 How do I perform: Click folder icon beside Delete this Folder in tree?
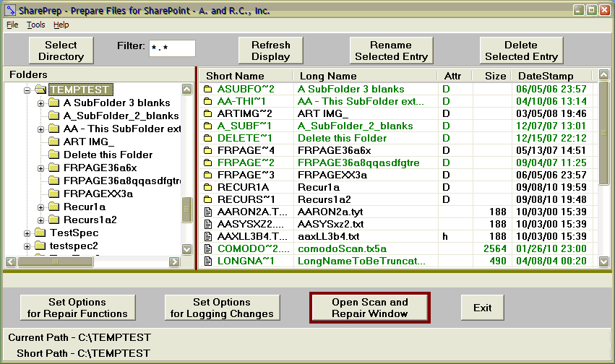pos(53,155)
